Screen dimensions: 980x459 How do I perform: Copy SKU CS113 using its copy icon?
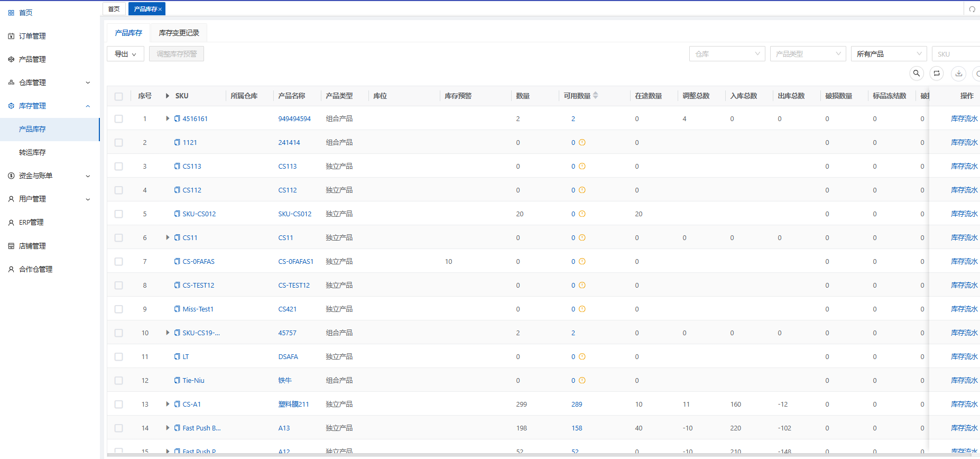click(177, 166)
